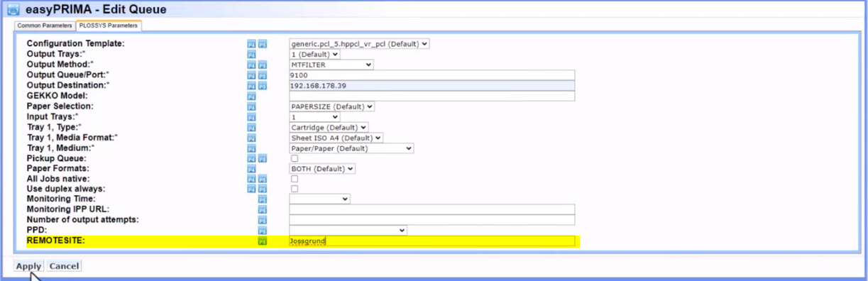Tick the All Jobs native checkbox
The image size is (868, 281).
(295, 179)
